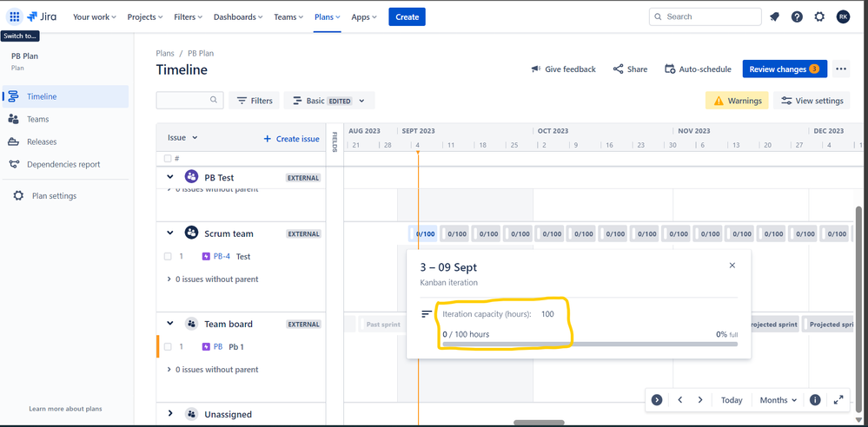Open Plans dropdown menu
Viewport: 868px width, 427px height.
point(328,16)
